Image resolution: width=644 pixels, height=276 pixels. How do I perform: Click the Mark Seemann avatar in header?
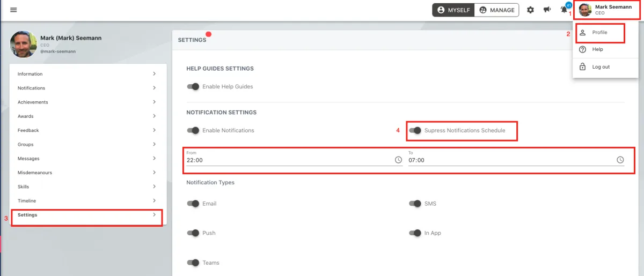point(585,10)
